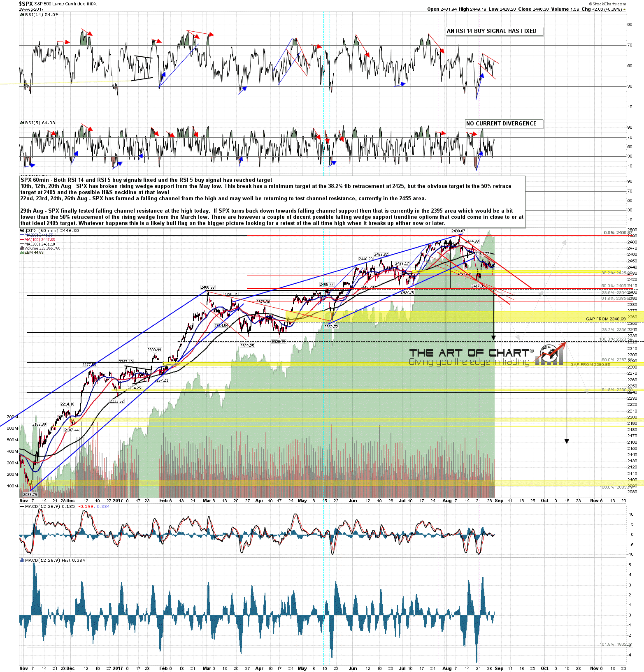Click the Chg +2.06 (+0.08%) value
The width and height of the screenshot is (644, 672).
pyautogui.click(x=602, y=9)
